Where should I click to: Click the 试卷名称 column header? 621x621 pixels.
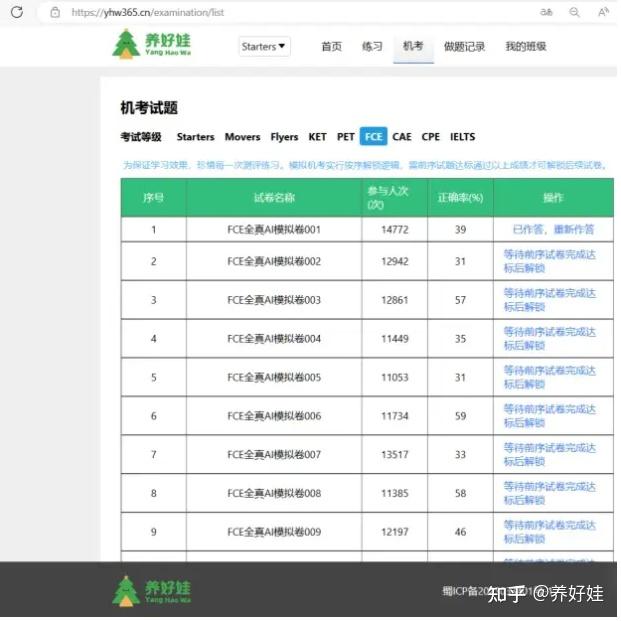coord(274,197)
